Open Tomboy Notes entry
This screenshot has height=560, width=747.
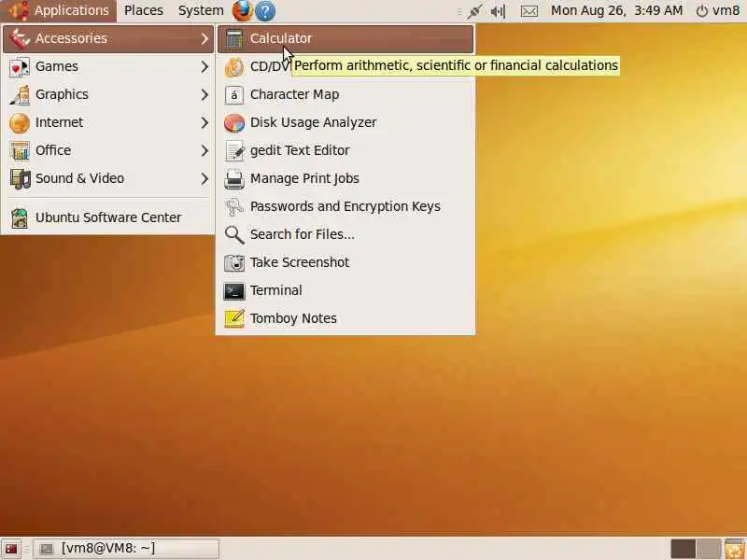(x=345, y=318)
